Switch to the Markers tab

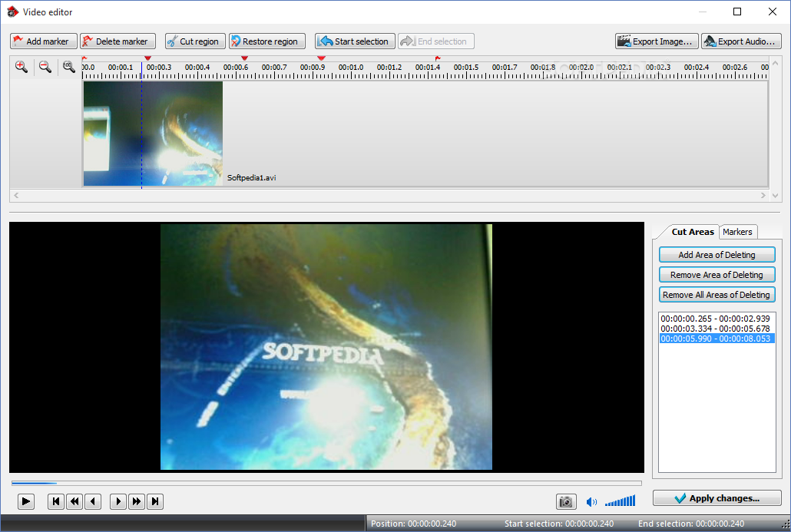pos(737,232)
